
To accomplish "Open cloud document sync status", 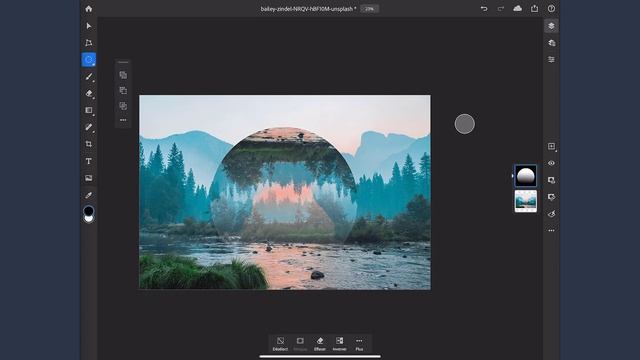I will point(518,9).
